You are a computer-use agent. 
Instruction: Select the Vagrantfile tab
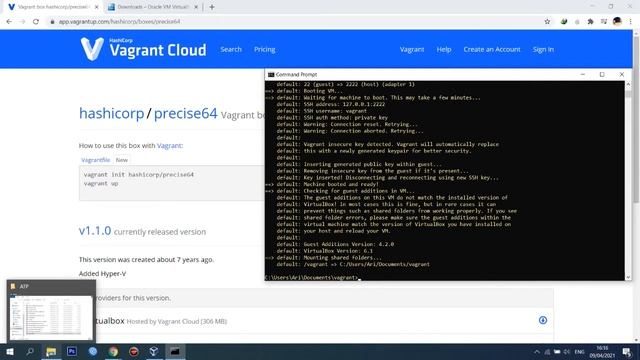[96, 160]
